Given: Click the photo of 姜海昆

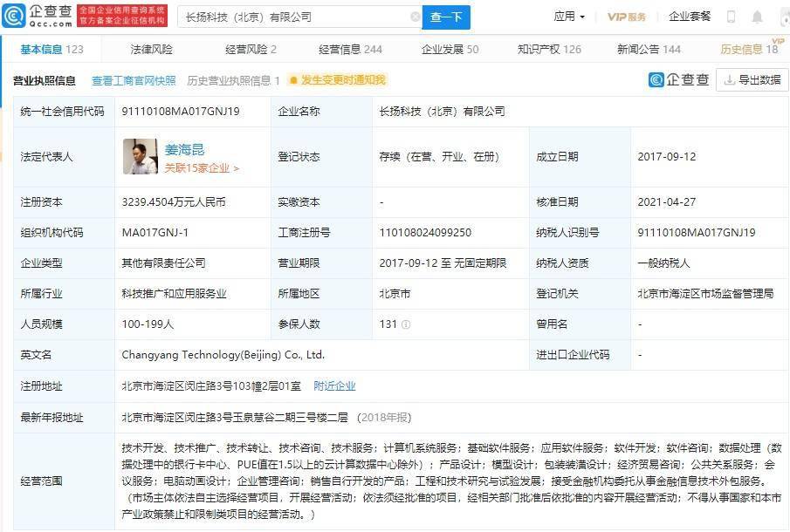Looking at the screenshot, I should pos(140,157).
